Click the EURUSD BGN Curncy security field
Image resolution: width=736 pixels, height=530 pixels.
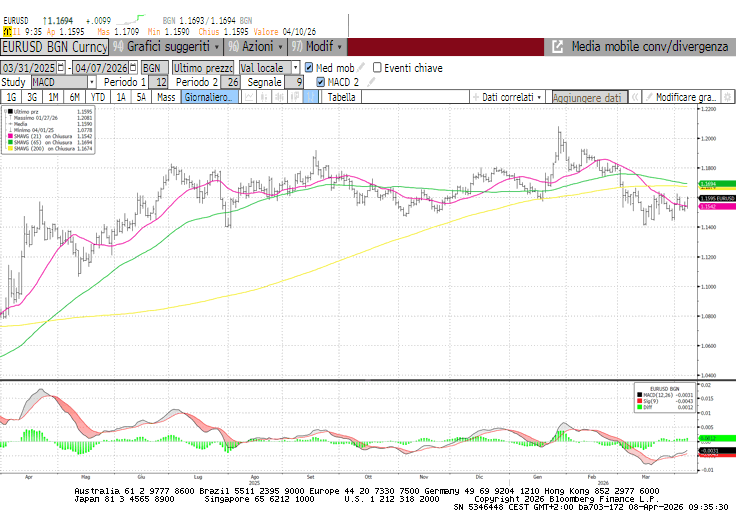click(x=54, y=46)
